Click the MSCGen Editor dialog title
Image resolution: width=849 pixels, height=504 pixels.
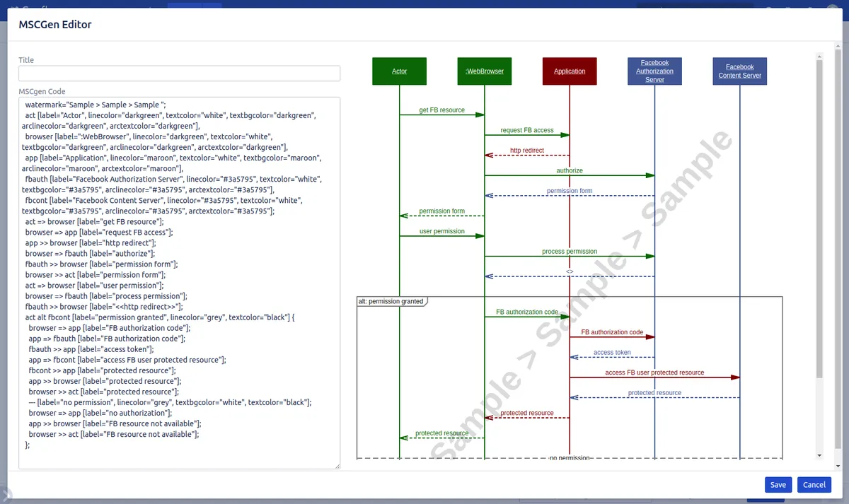point(55,25)
